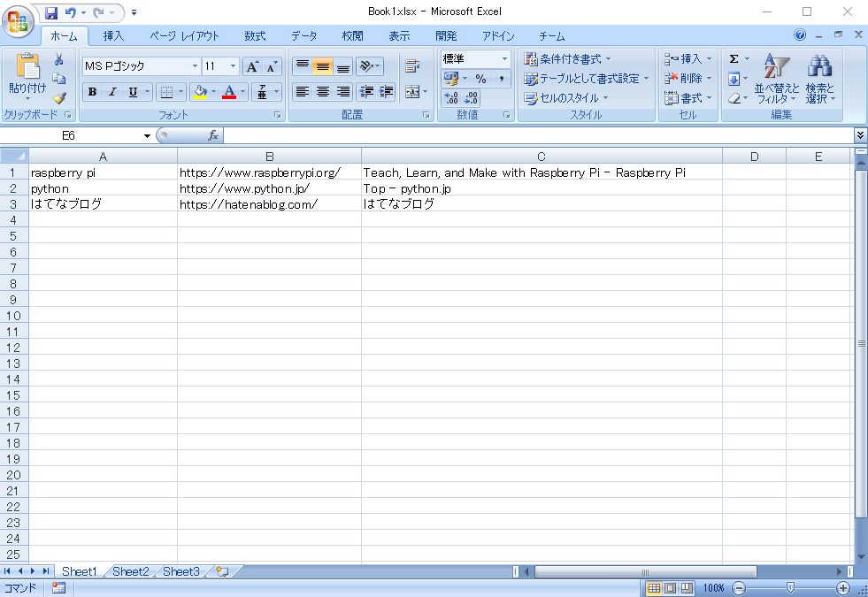
Task: Apply cell borders icon
Action: click(x=166, y=92)
